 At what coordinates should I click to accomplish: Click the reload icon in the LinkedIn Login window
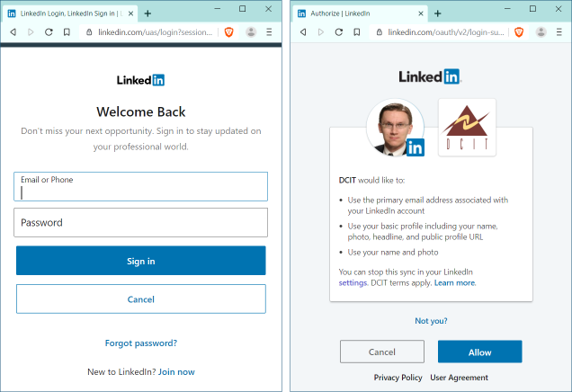click(49, 31)
